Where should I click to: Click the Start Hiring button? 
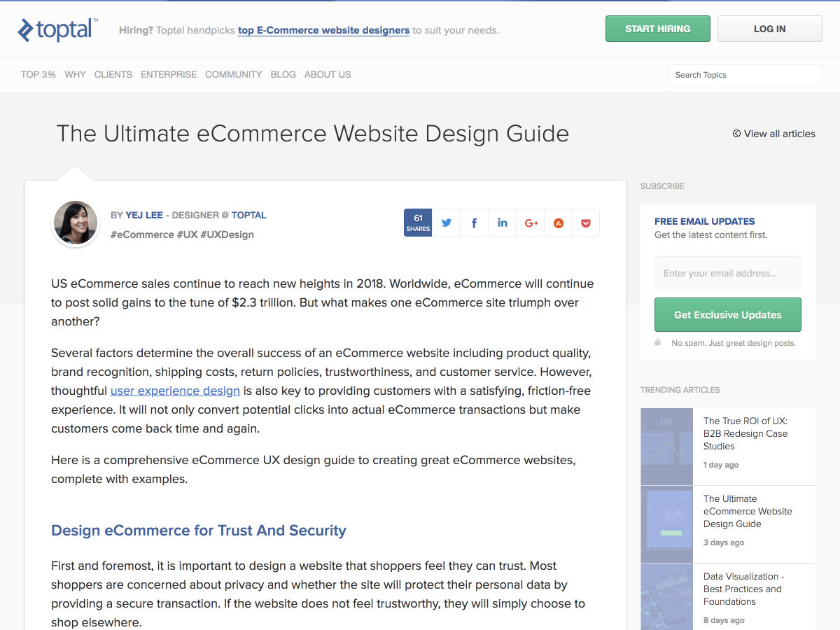coord(658,29)
